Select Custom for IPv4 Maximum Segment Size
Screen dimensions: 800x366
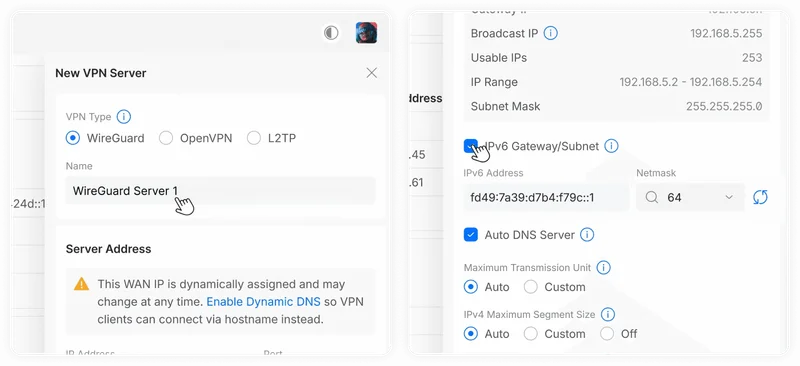[x=531, y=334]
